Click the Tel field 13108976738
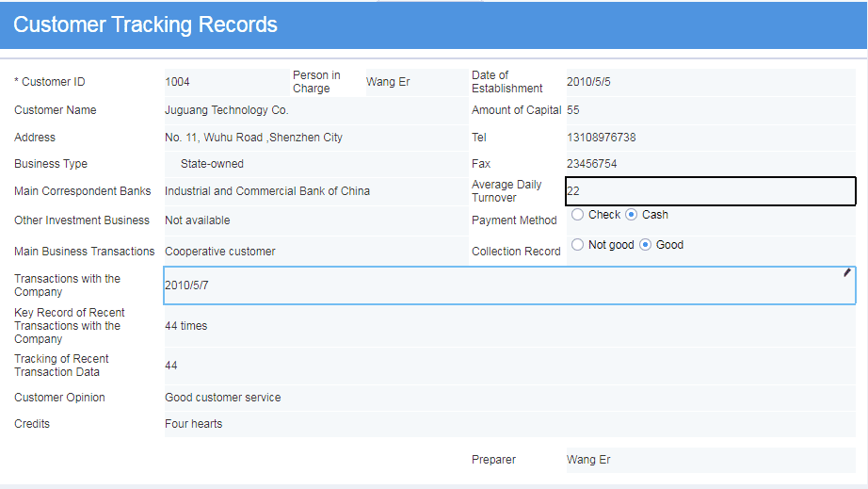 (x=711, y=138)
